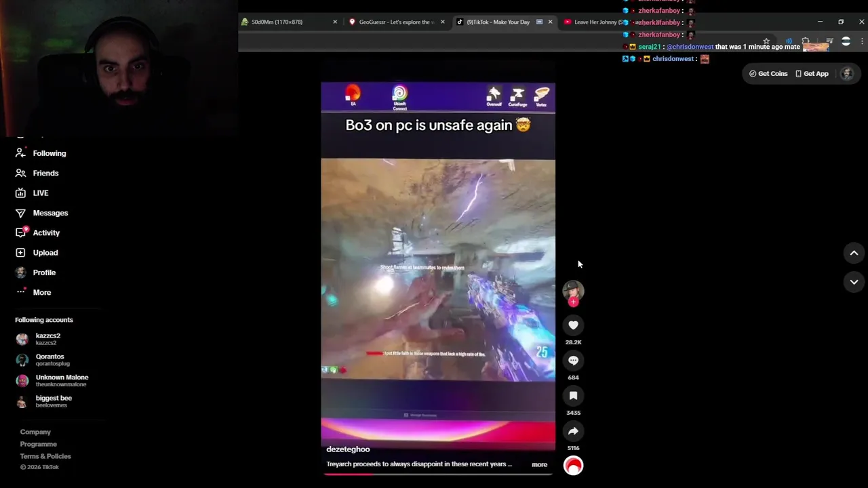Open the browser profile avatar in toolbar
The height and width of the screenshot is (488, 868).
pyautogui.click(x=846, y=41)
